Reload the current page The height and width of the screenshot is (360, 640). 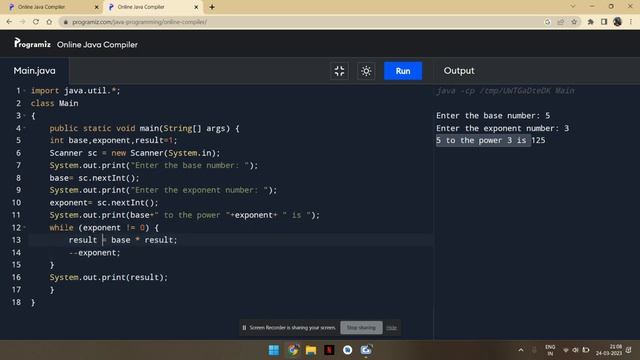(36, 22)
